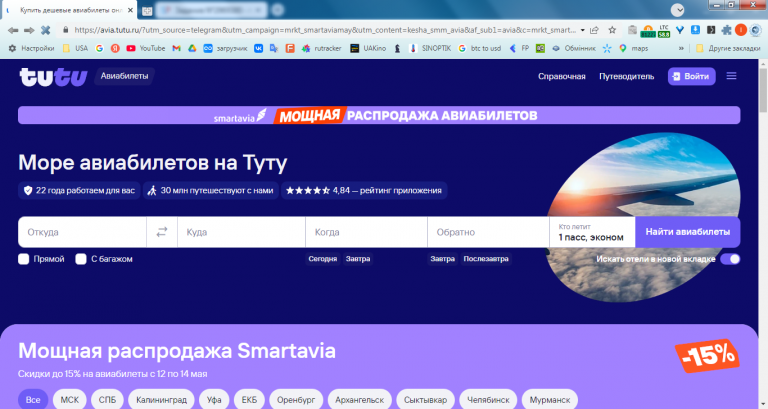Open Кто летит passengers selector
This screenshot has width=768, height=409.
pos(592,232)
